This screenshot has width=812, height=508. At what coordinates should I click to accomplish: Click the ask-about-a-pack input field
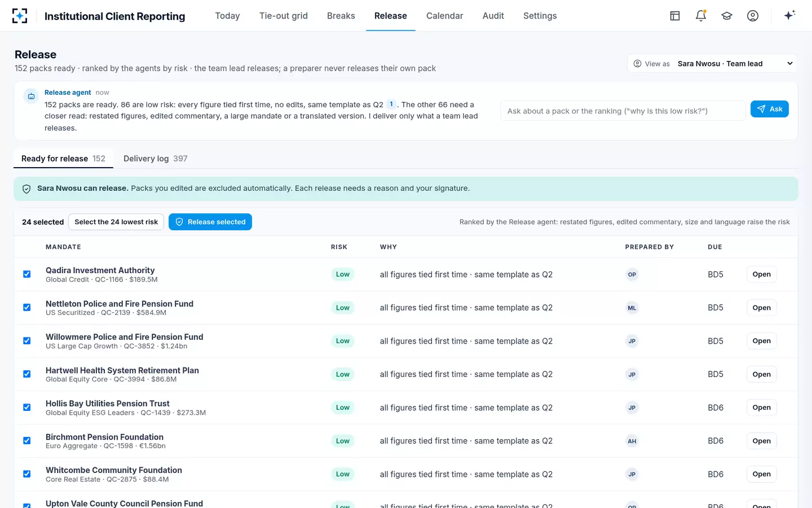(x=623, y=111)
